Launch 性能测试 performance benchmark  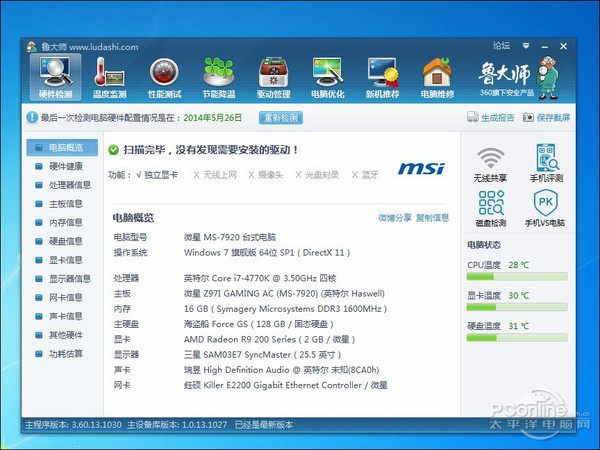pos(165,77)
